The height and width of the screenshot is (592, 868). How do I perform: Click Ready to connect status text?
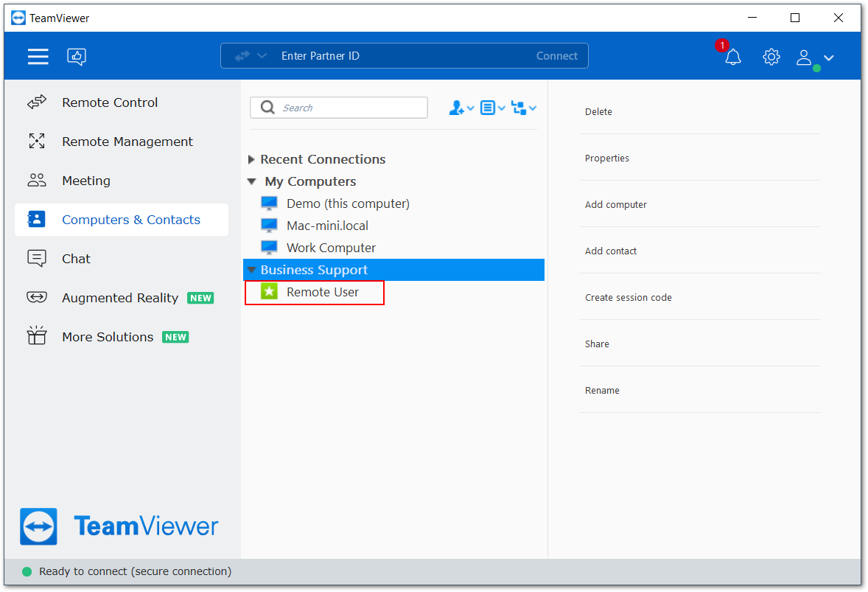135,571
